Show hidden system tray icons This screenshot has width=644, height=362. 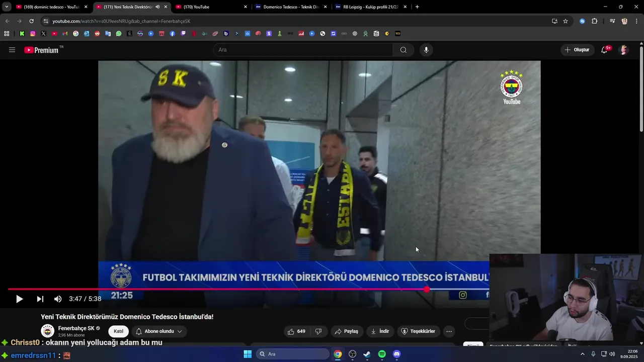point(583,354)
